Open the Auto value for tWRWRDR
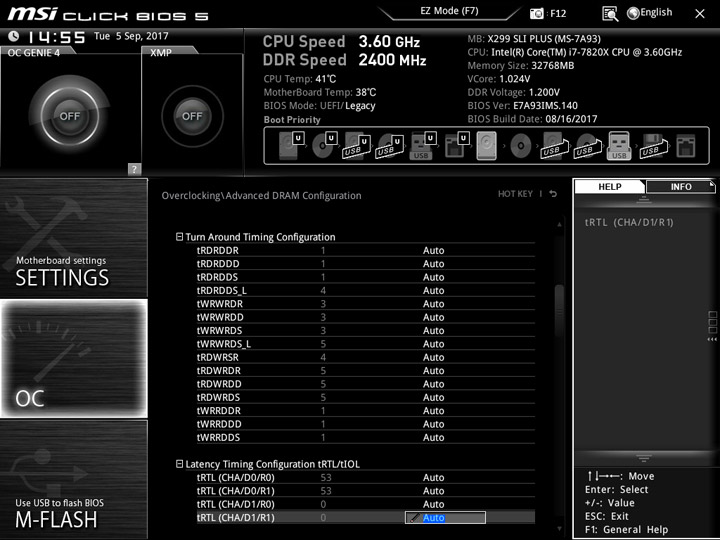This screenshot has width=720, height=540. click(433, 304)
